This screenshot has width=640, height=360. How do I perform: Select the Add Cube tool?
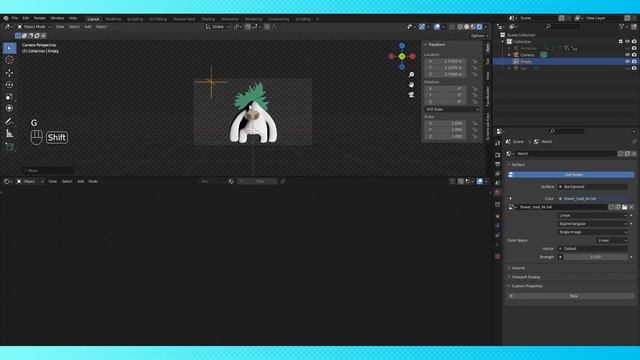click(x=9, y=147)
